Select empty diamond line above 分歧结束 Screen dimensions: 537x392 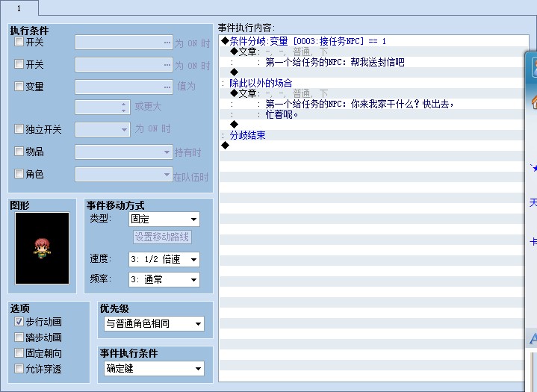pos(372,125)
